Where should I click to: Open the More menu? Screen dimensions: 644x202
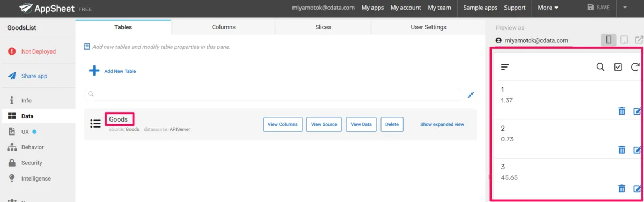click(548, 8)
